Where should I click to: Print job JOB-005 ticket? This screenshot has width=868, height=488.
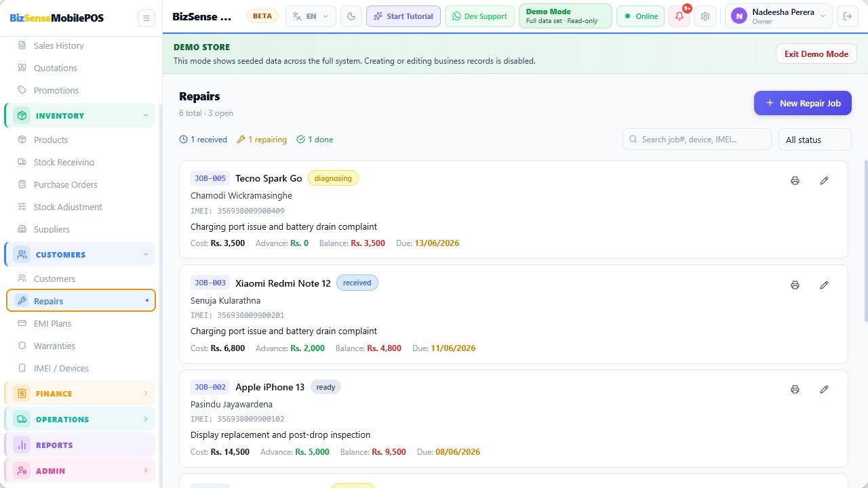click(795, 181)
